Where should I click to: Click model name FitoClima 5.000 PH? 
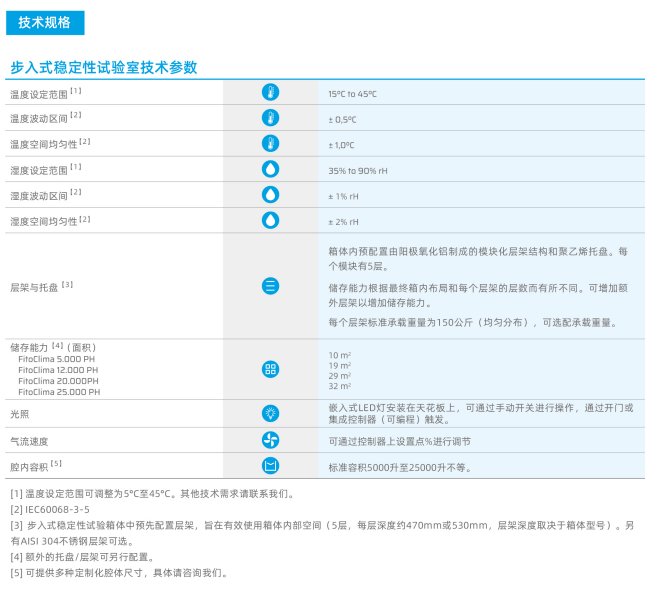click(x=56, y=359)
